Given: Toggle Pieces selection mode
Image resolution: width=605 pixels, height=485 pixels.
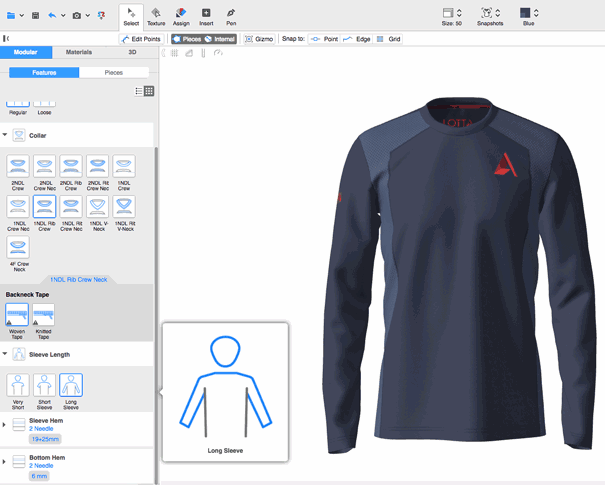Looking at the screenshot, I should coord(187,39).
